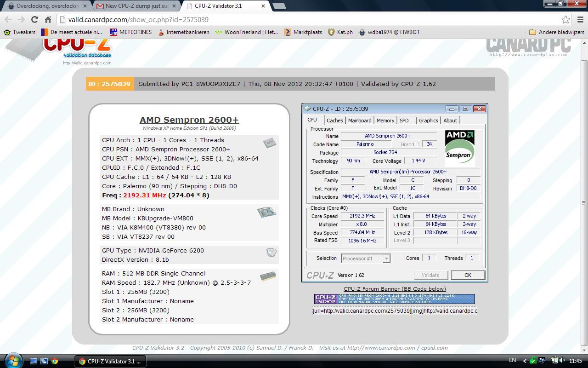Click the OK button in CPU-Z window
This screenshot has width=588, height=368.
(x=468, y=275)
